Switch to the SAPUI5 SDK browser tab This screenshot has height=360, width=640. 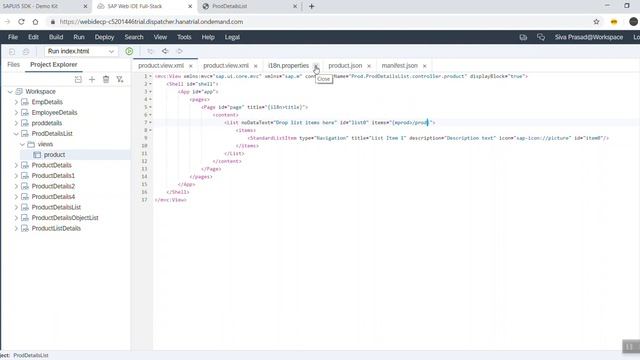[31, 6]
